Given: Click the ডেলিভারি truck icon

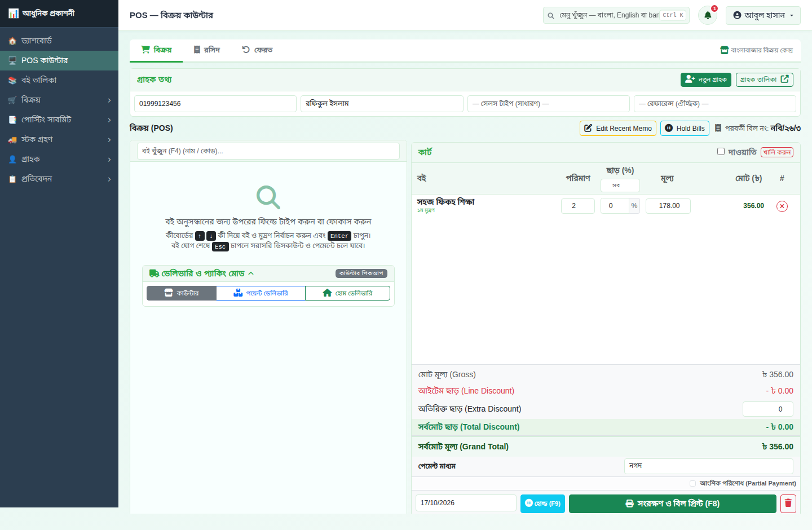Looking at the screenshot, I should click(x=154, y=273).
